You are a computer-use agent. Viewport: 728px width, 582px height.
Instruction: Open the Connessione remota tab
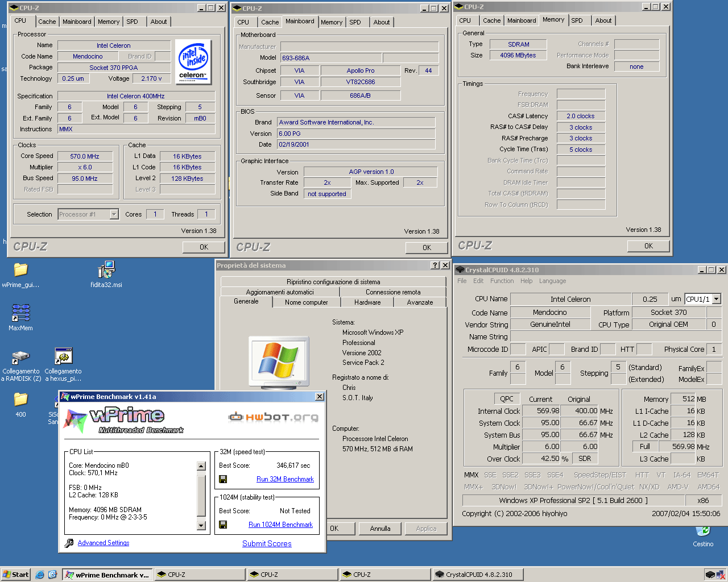393,292
